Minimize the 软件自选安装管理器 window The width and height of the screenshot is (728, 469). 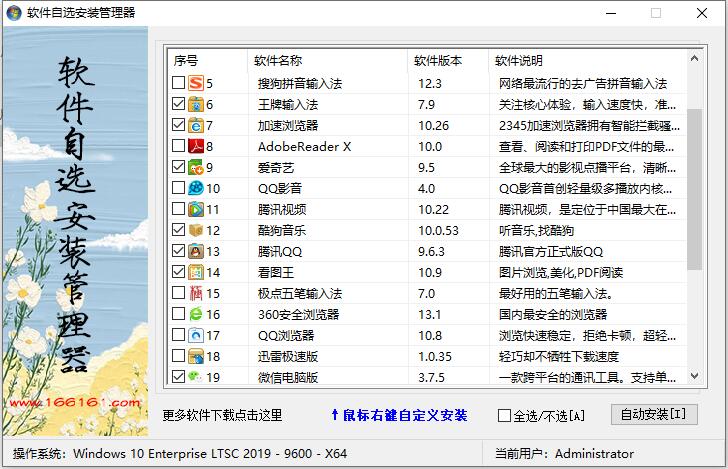click(611, 13)
